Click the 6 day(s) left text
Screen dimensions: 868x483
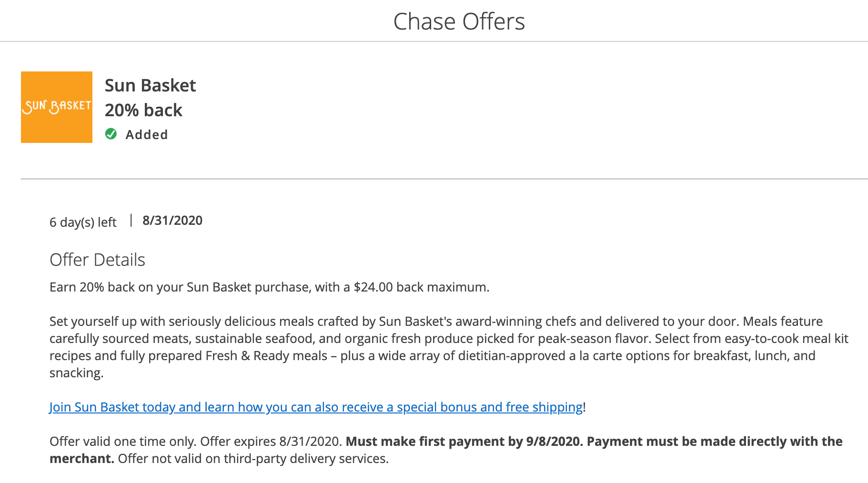(83, 222)
